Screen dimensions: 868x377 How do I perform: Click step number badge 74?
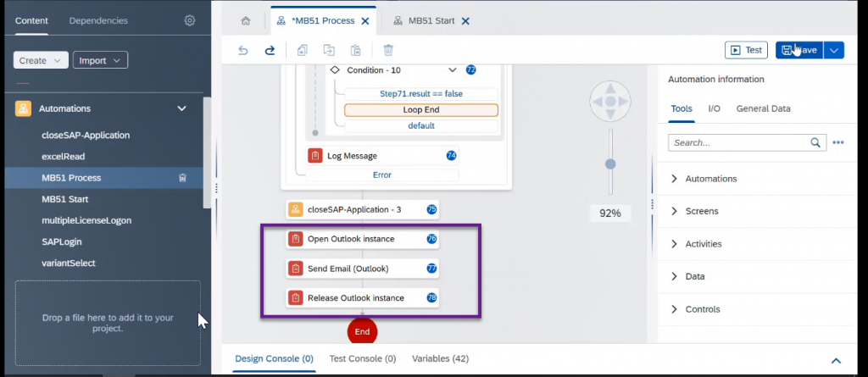pyautogui.click(x=451, y=156)
